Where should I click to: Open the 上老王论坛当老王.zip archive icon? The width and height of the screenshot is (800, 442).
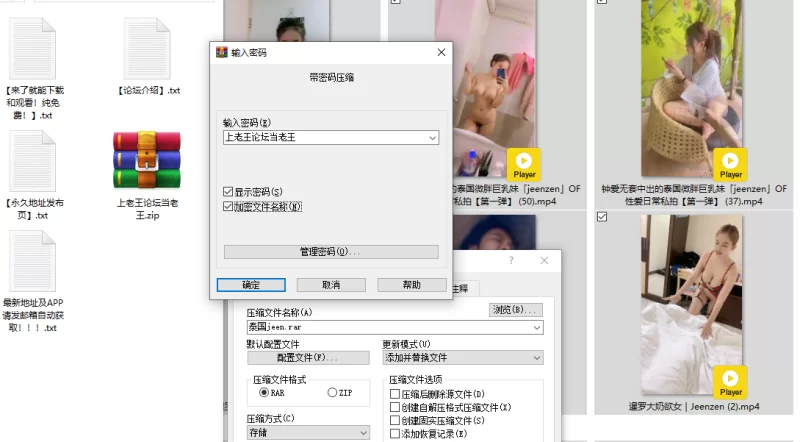tap(147, 160)
